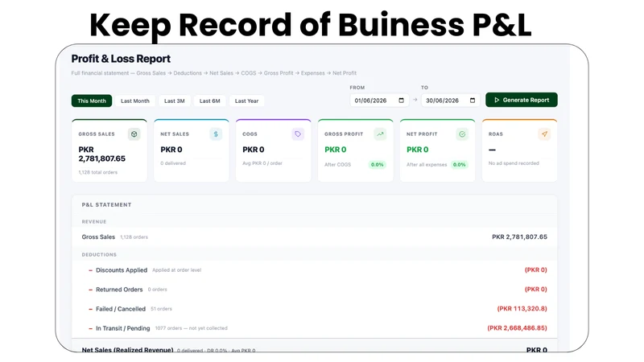Viewport: 644px width, 362px height.
Task: Click the statement's PKR 2,781,807.65 amount
Action: click(519, 237)
